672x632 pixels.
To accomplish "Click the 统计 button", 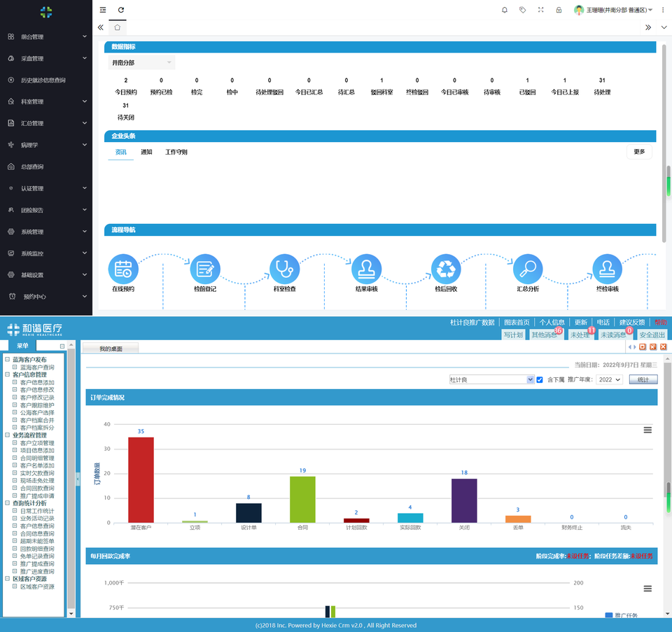I will pos(643,380).
